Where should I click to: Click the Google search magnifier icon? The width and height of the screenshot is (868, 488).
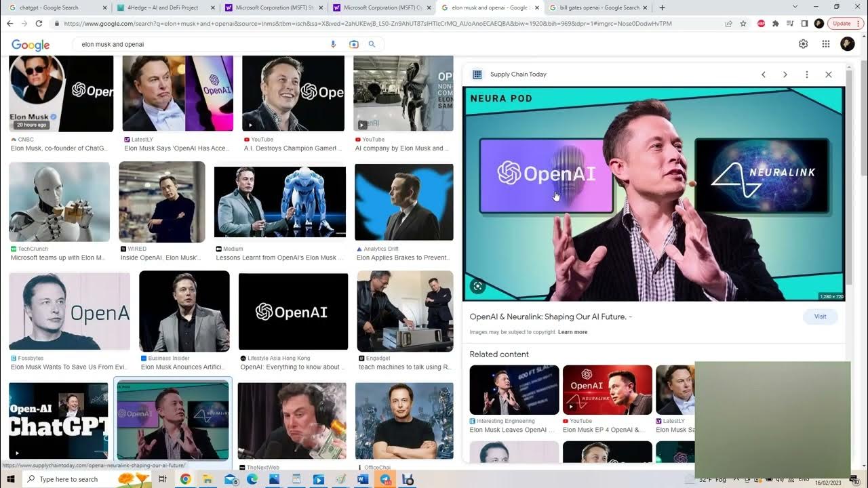click(372, 44)
